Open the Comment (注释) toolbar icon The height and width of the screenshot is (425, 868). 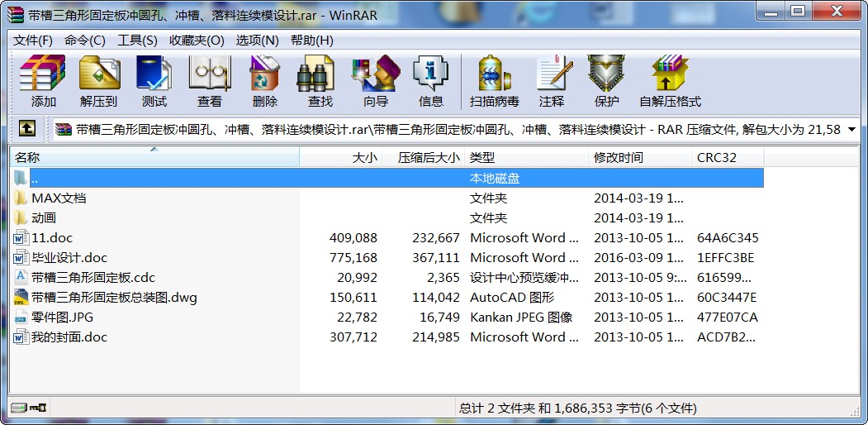click(x=552, y=81)
